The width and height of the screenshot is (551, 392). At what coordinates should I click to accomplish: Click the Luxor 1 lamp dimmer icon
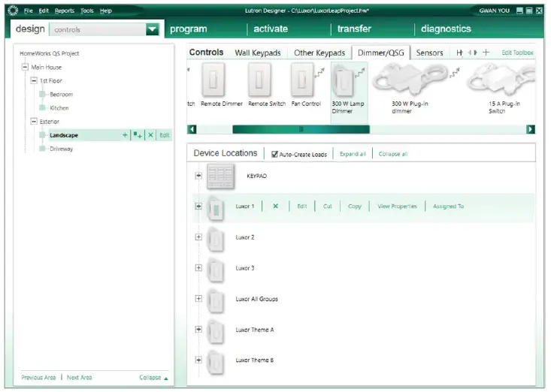click(x=216, y=209)
